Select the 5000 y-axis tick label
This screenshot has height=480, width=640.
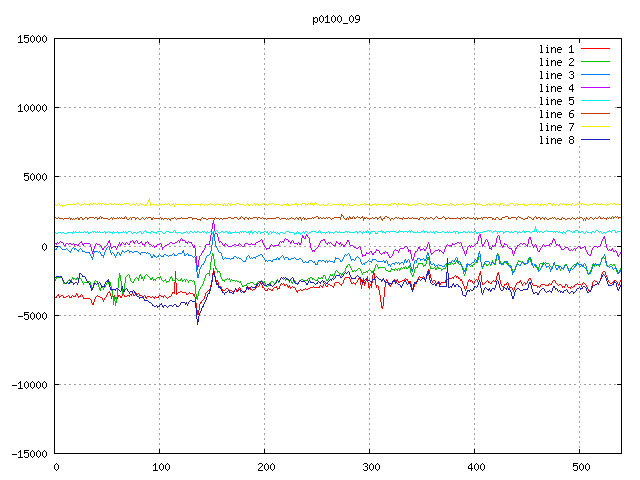coord(34,177)
